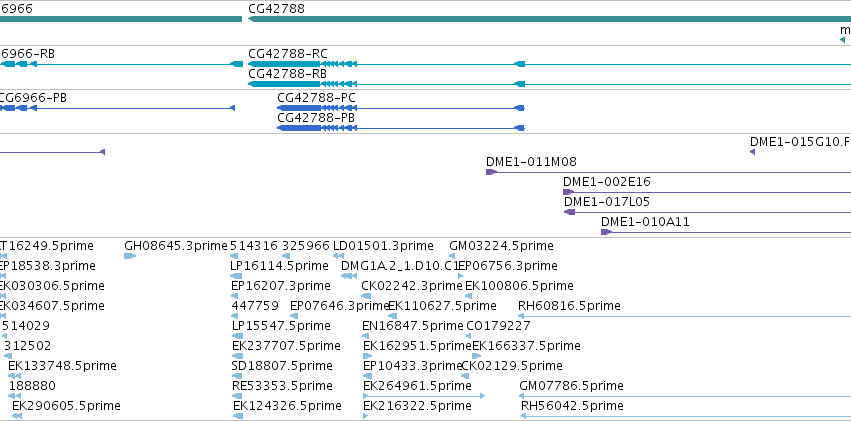Click the DME1-010A11 purple arrow marker

click(x=606, y=232)
